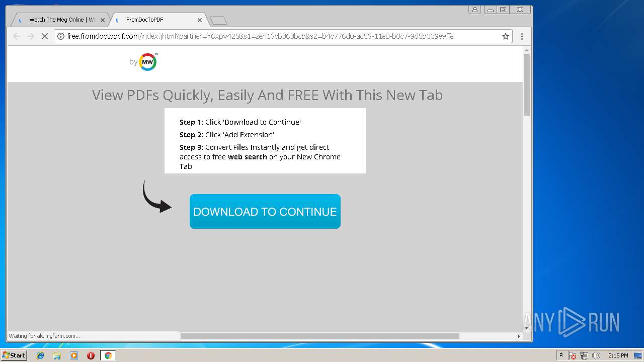View site information icon in address bar
Image resolution: width=644 pixels, height=362 pixels.
(61, 36)
